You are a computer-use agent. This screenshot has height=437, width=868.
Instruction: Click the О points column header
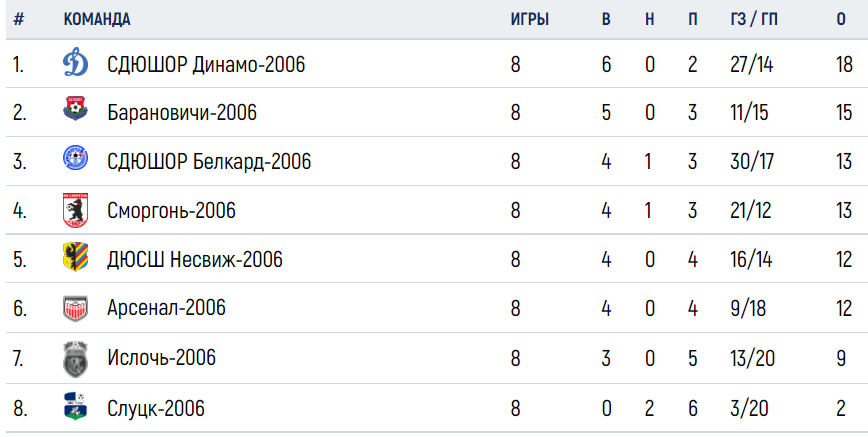(841, 19)
